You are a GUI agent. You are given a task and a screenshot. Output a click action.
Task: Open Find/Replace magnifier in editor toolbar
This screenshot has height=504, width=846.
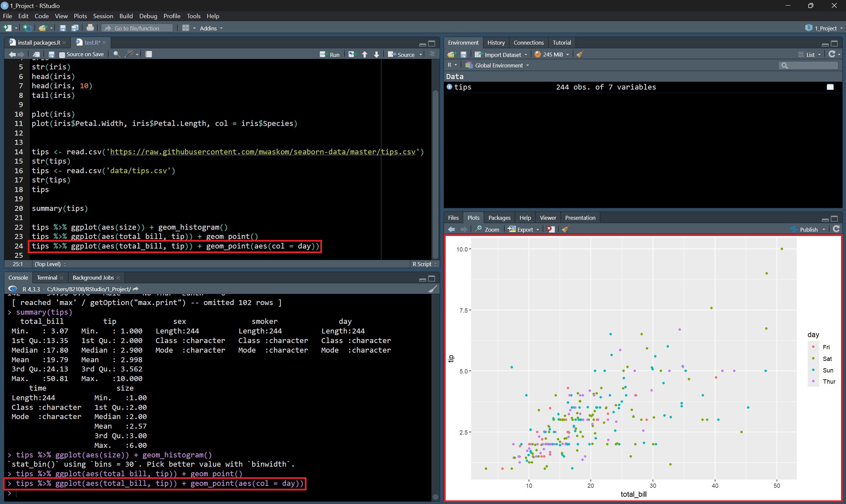click(116, 54)
